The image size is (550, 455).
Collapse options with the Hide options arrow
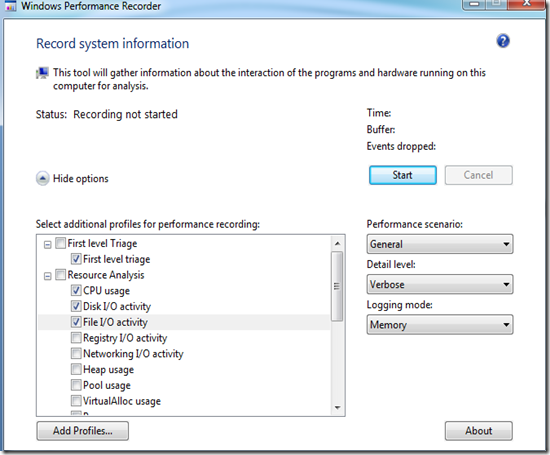(42, 179)
